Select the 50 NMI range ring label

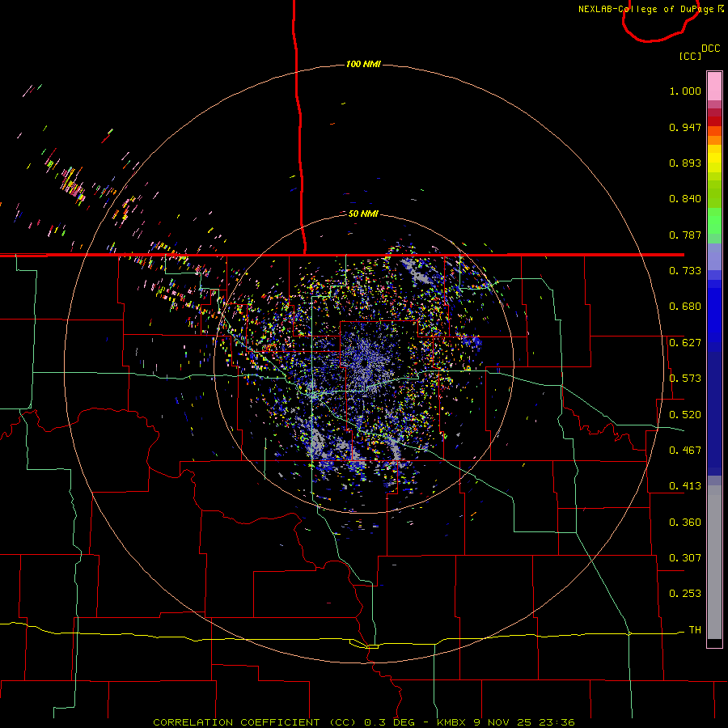(363, 214)
